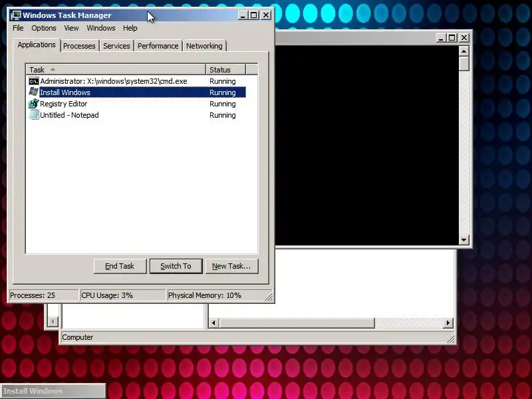Switch to the Performance tab
Viewport: 532px width, 399px height.
point(158,46)
